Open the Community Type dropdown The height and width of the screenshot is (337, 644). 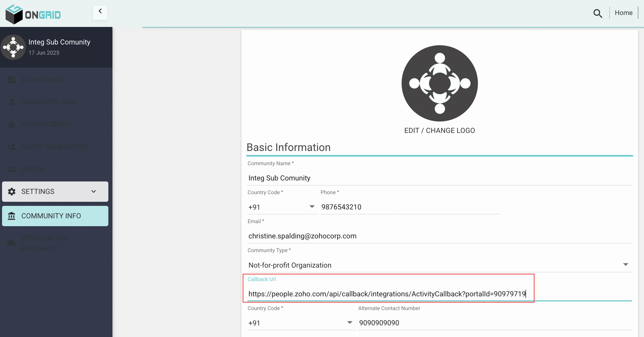point(440,265)
